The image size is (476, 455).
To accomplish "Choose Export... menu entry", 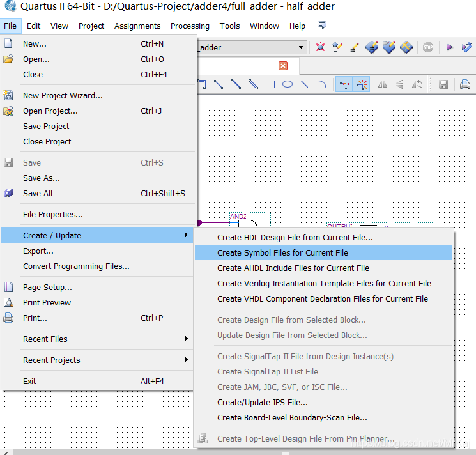I will point(97,251).
